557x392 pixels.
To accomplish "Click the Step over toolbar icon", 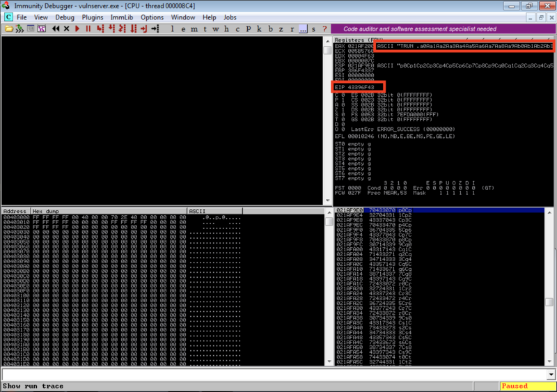I will [111, 29].
